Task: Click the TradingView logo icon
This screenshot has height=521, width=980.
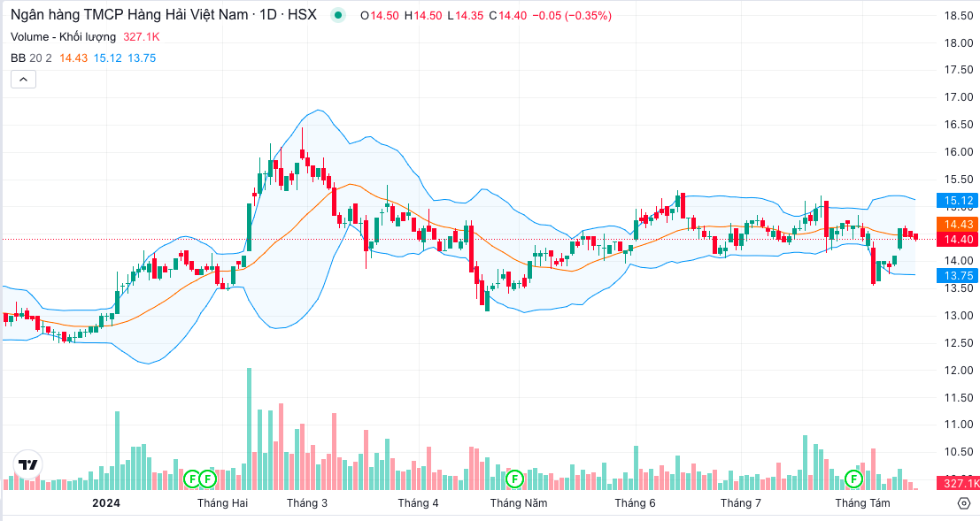Action: pos(28,464)
